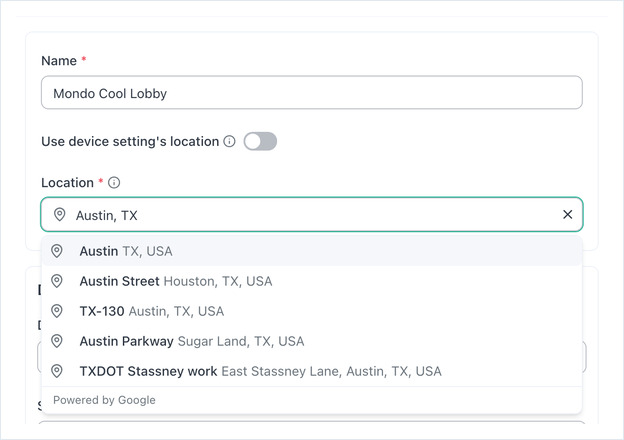Click pin icon beside Austin Parkway
The height and width of the screenshot is (440, 624).
(x=57, y=341)
